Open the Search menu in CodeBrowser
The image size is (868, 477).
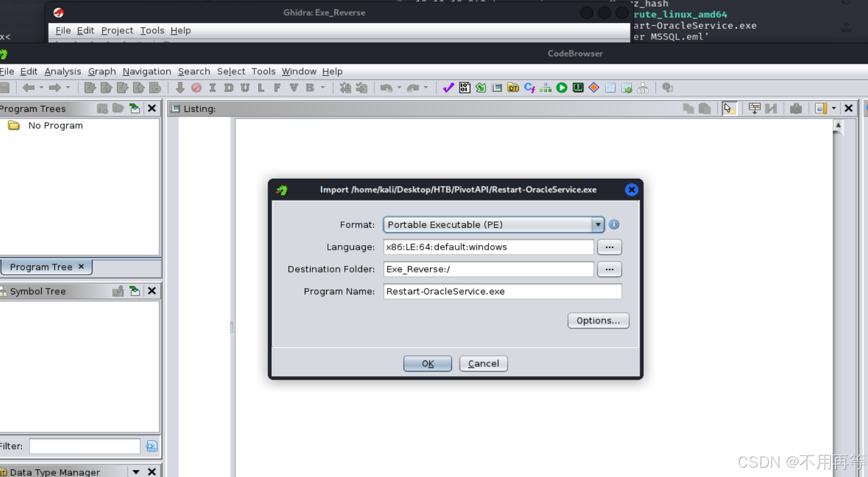point(194,71)
